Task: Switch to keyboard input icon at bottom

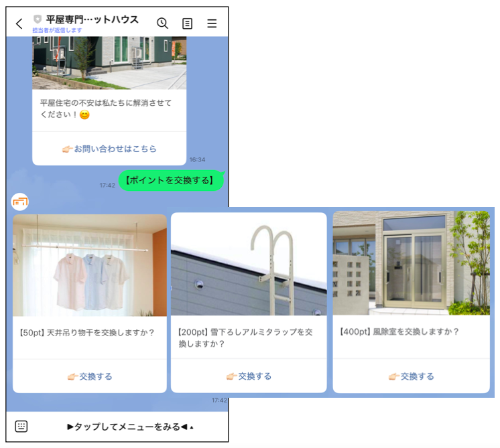Action: tap(21, 426)
